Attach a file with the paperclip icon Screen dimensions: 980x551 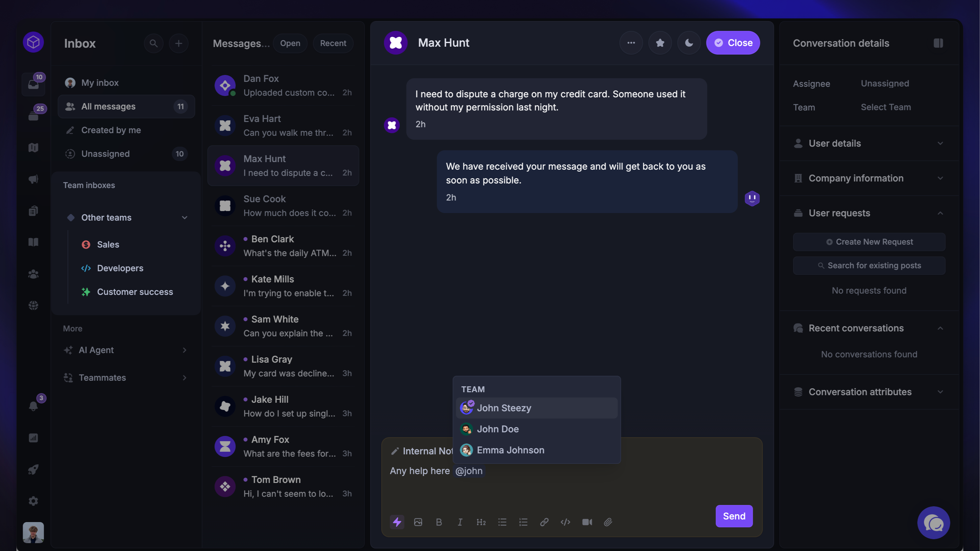pyautogui.click(x=608, y=522)
